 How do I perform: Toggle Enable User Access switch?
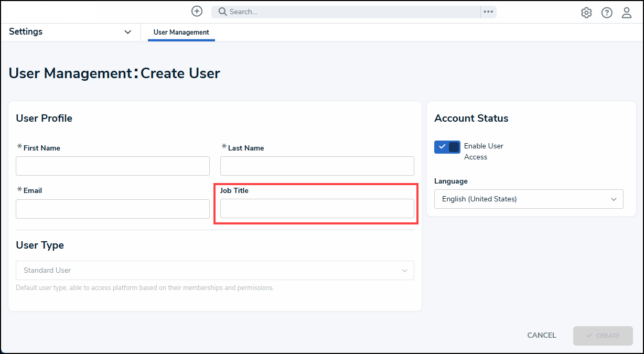pos(447,147)
